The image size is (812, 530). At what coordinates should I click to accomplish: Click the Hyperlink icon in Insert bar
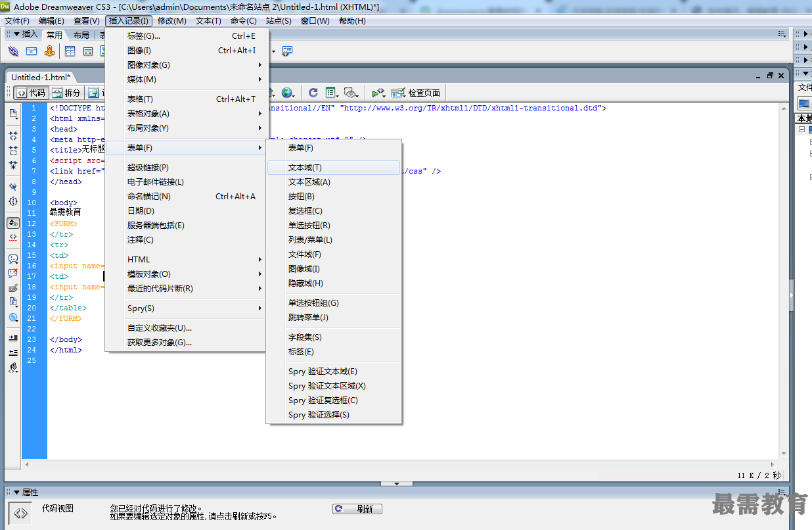[13, 51]
